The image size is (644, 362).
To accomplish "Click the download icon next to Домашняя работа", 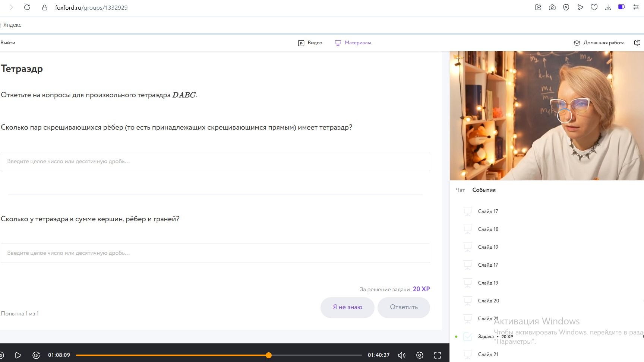I will point(637,43).
